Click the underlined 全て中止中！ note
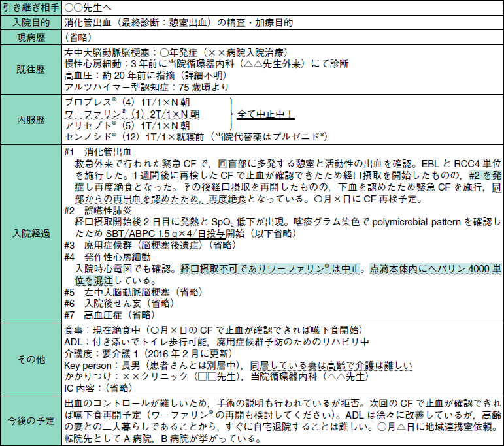Image resolution: width=504 pixels, height=446 pixels. (x=265, y=114)
